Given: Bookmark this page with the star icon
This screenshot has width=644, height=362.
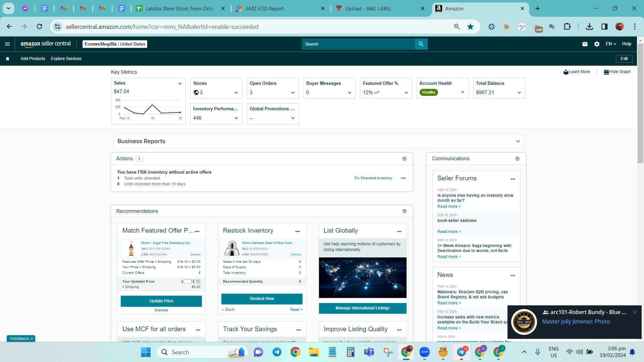Looking at the screenshot, I should 471,26.
